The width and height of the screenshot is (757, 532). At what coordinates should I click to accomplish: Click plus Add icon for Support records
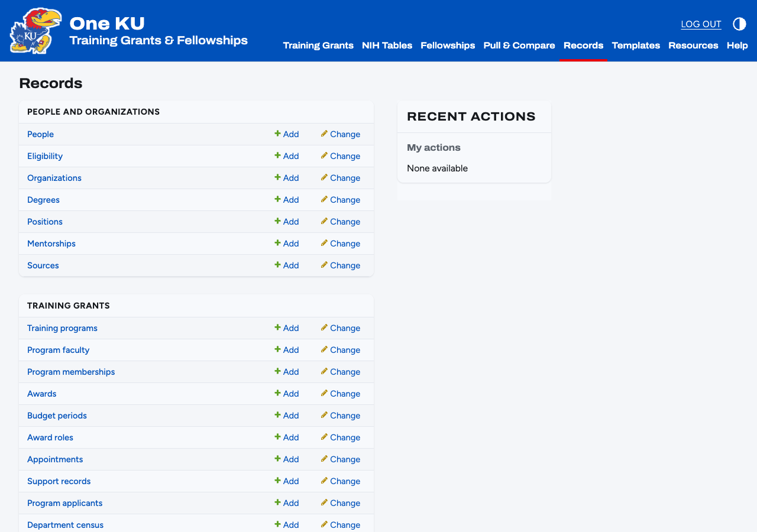(x=277, y=481)
